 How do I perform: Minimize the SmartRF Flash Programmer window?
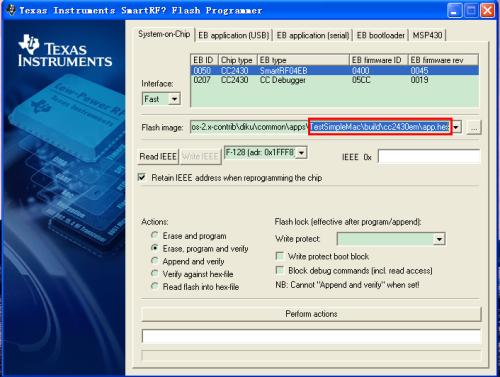(x=454, y=11)
